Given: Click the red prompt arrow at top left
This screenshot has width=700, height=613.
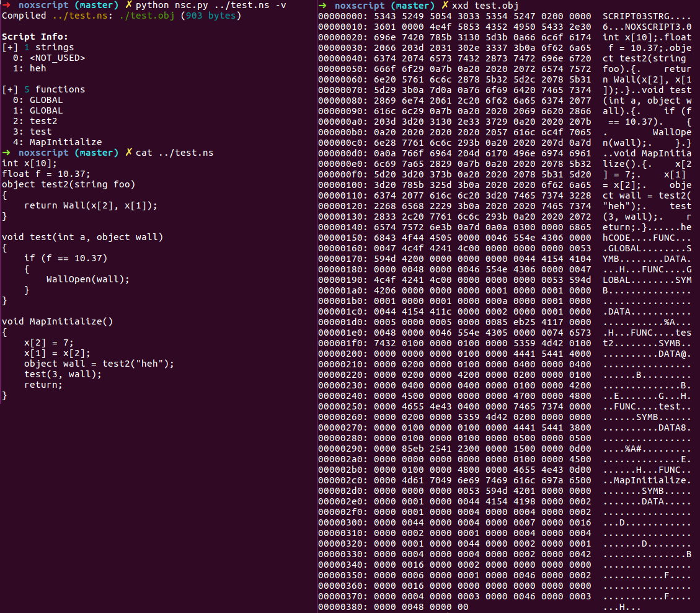Looking at the screenshot, I should coord(5,5).
